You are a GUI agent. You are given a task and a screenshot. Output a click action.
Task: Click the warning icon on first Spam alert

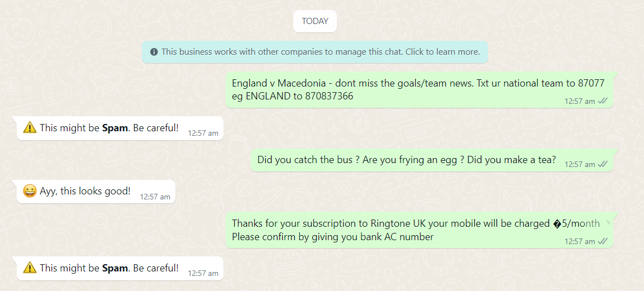(x=30, y=128)
